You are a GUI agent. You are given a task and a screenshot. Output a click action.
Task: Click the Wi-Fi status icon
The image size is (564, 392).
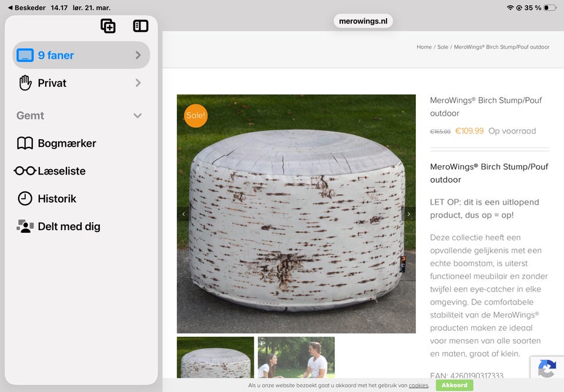tap(510, 8)
